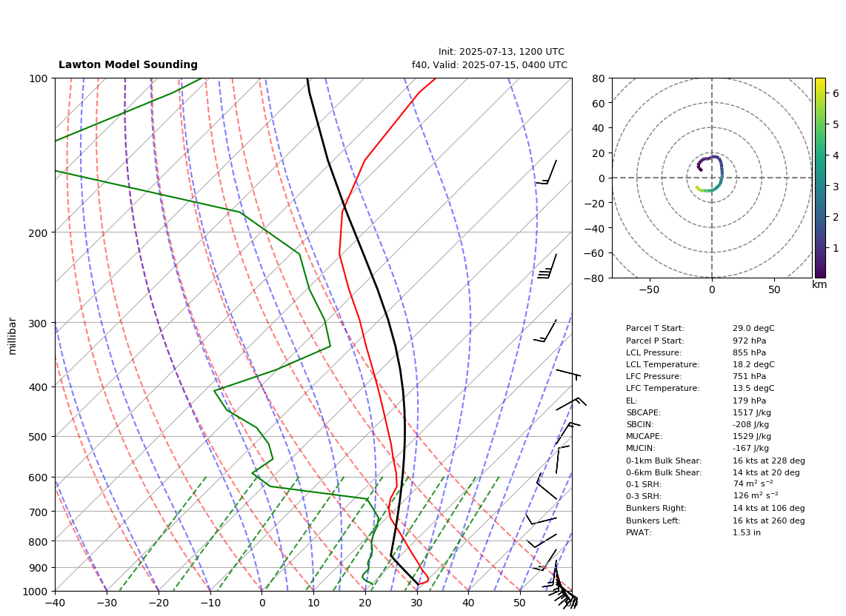
Task: Click the hodograph height colorbar
Action: [x=820, y=178]
